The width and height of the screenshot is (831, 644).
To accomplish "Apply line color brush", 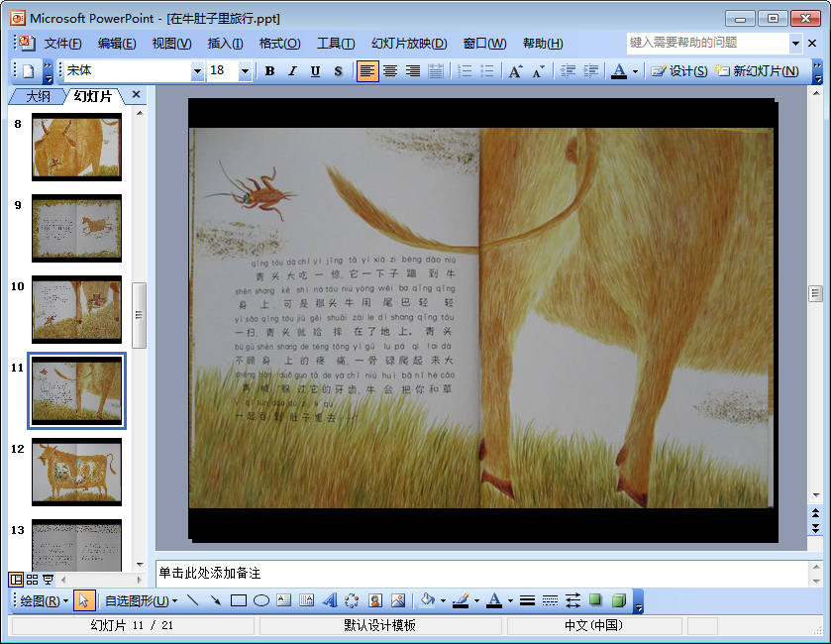I will [461, 601].
